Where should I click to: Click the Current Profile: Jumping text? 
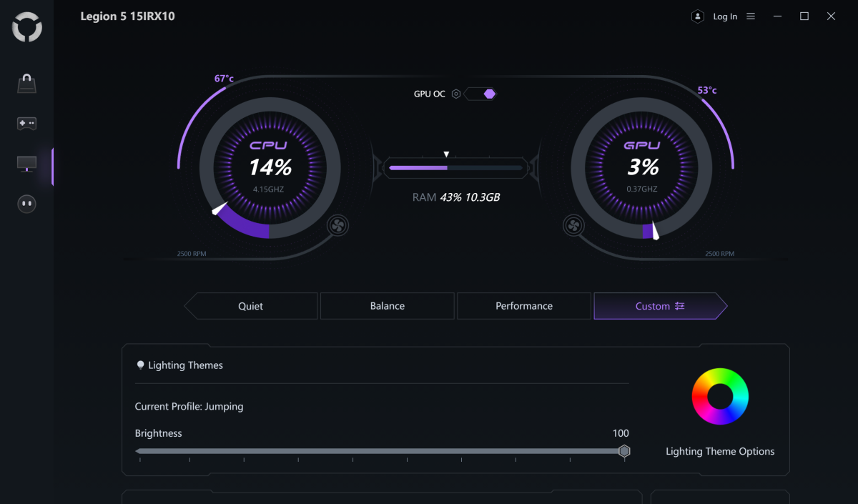(189, 407)
